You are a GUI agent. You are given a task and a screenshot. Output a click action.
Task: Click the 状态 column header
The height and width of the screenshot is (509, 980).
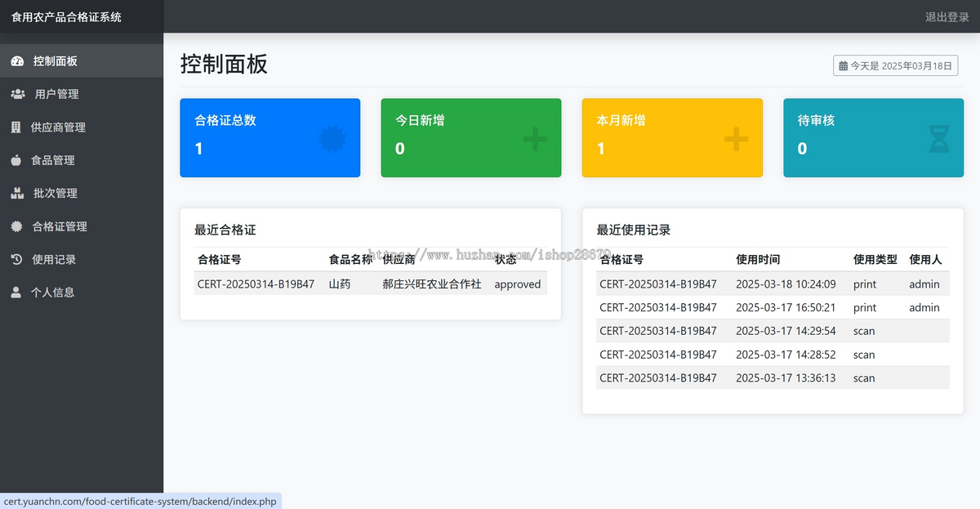pos(506,260)
